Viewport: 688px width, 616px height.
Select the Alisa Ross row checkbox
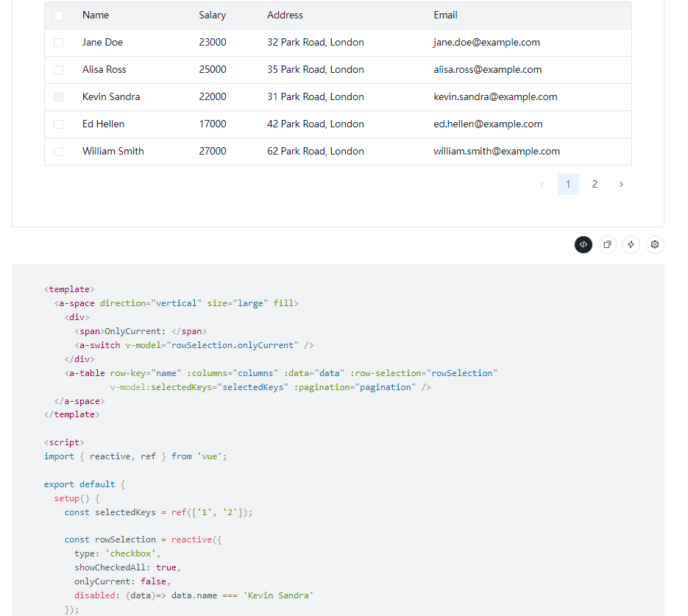(x=58, y=70)
